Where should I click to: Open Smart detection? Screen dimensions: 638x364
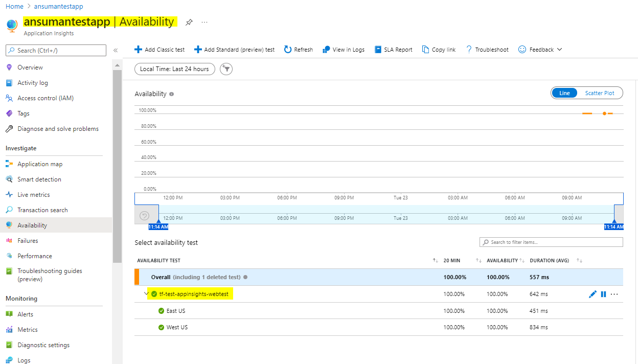click(39, 179)
